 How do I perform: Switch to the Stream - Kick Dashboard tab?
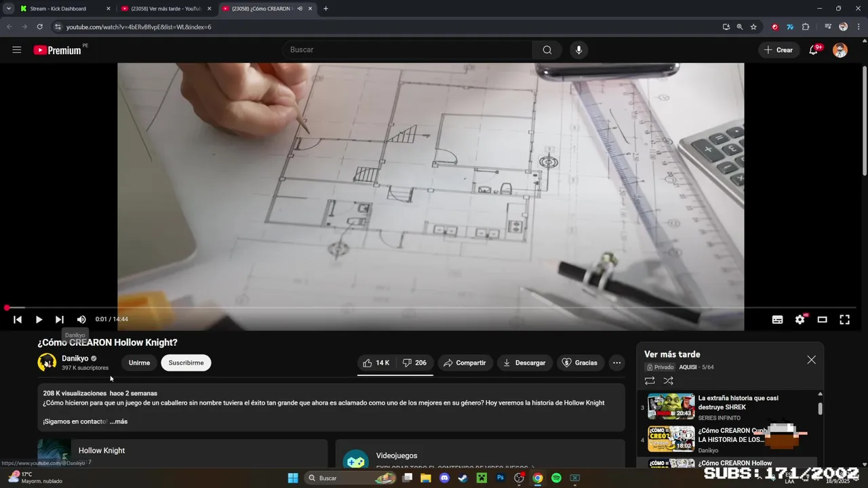point(58,9)
